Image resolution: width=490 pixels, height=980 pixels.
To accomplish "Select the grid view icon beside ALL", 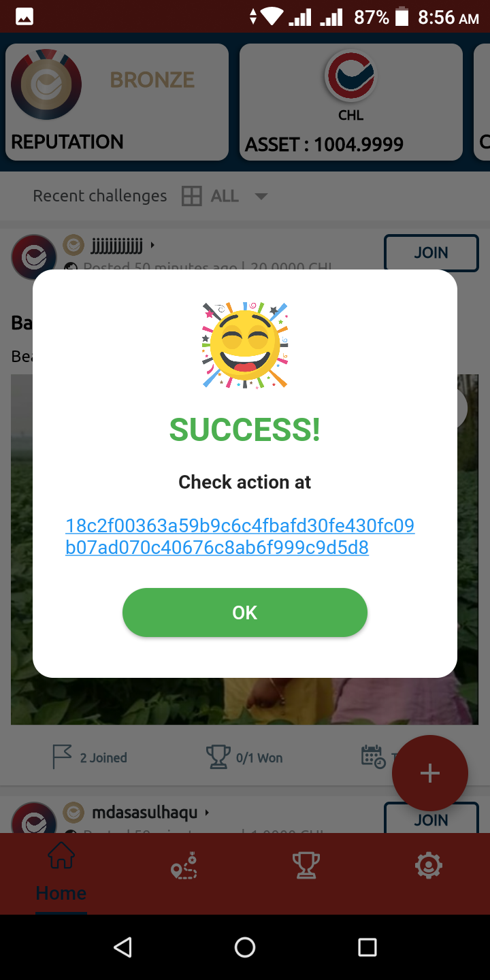I will 192,196.
